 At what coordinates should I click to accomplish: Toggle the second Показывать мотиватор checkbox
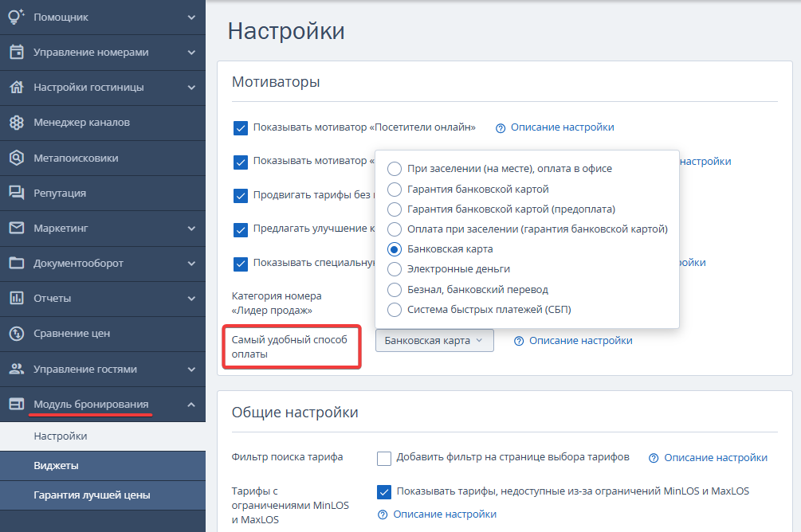coord(241,162)
